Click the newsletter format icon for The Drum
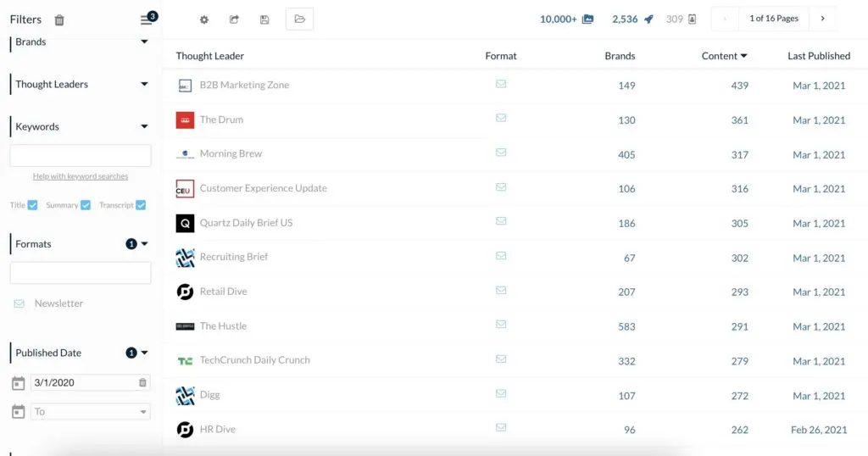The image size is (868, 456). [501, 119]
